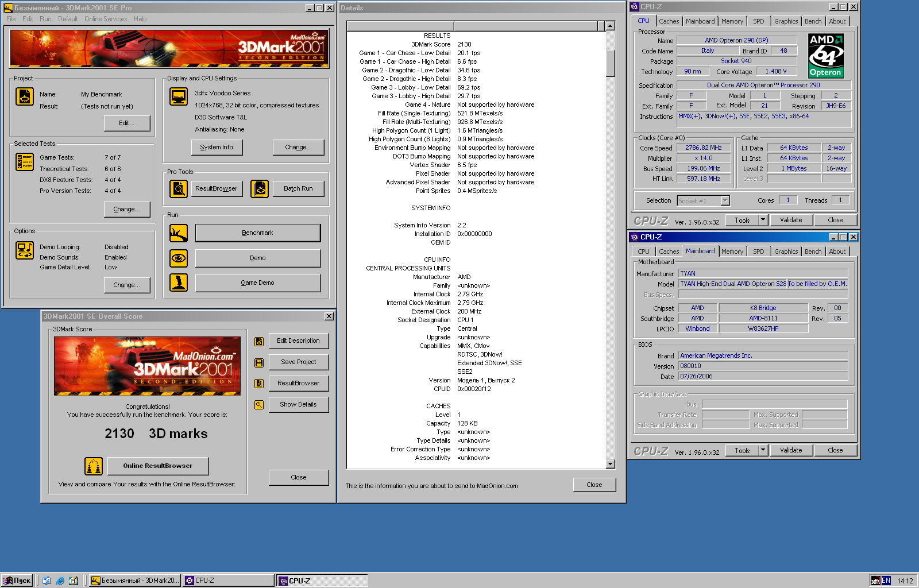Open the Default menu
This screenshot has height=588, width=919.
pos(68,19)
